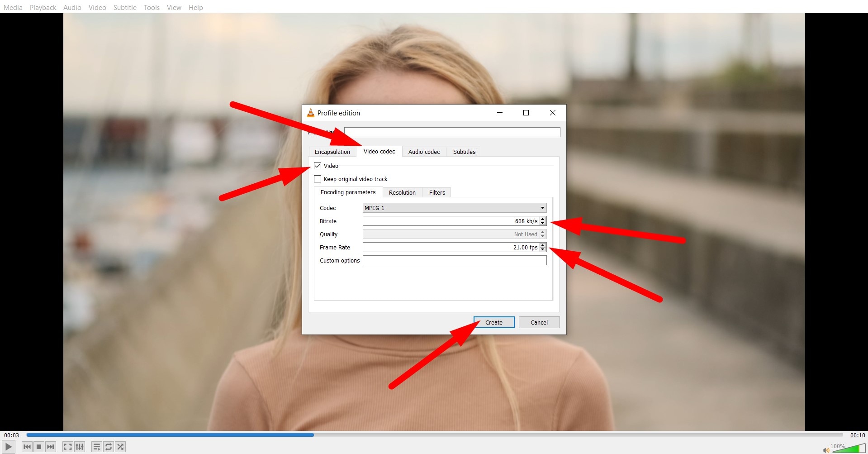Increase bitrate with the up stepper arrow
The width and height of the screenshot is (868, 454).
tap(543, 219)
